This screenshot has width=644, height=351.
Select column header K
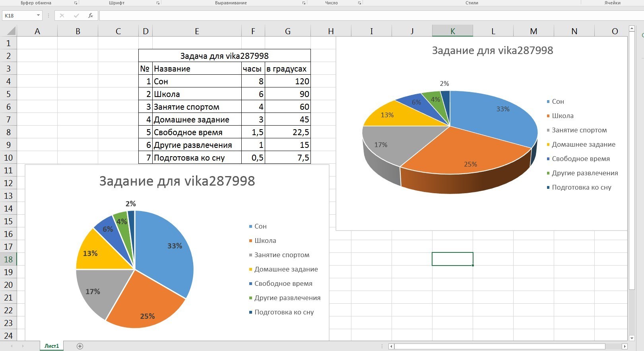point(452,31)
